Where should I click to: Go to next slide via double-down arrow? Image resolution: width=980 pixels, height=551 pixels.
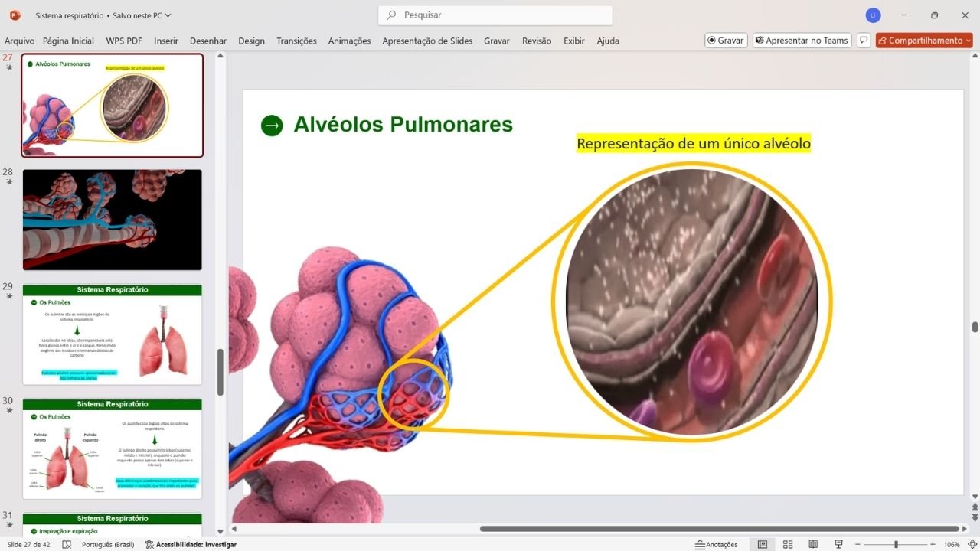pyautogui.click(x=975, y=518)
